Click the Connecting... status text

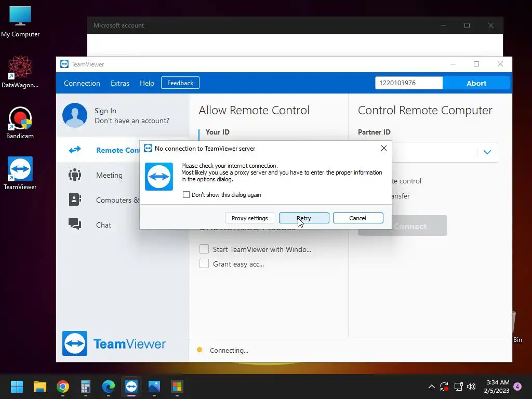(x=229, y=350)
